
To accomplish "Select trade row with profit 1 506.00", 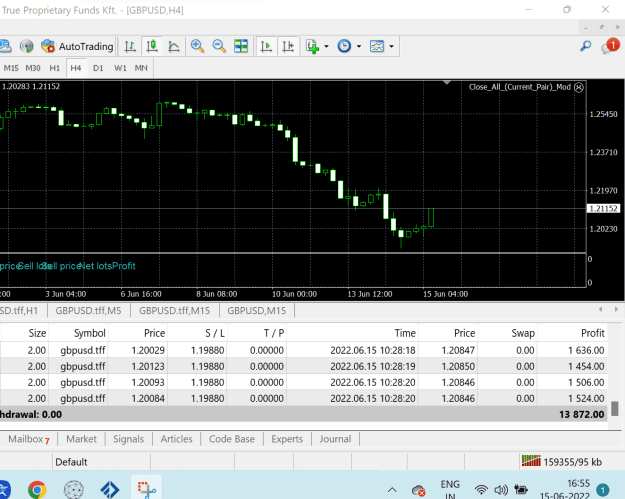I will coord(304,382).
